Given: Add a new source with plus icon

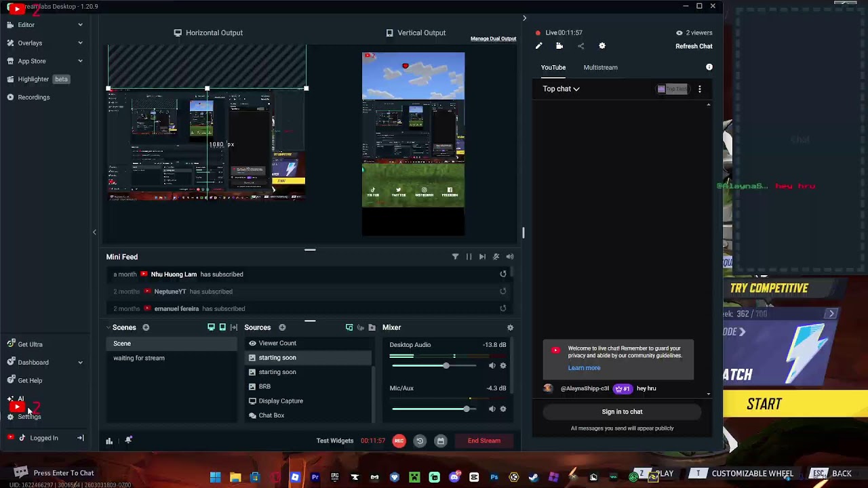Looking at the screenshot, I should 282,327.
